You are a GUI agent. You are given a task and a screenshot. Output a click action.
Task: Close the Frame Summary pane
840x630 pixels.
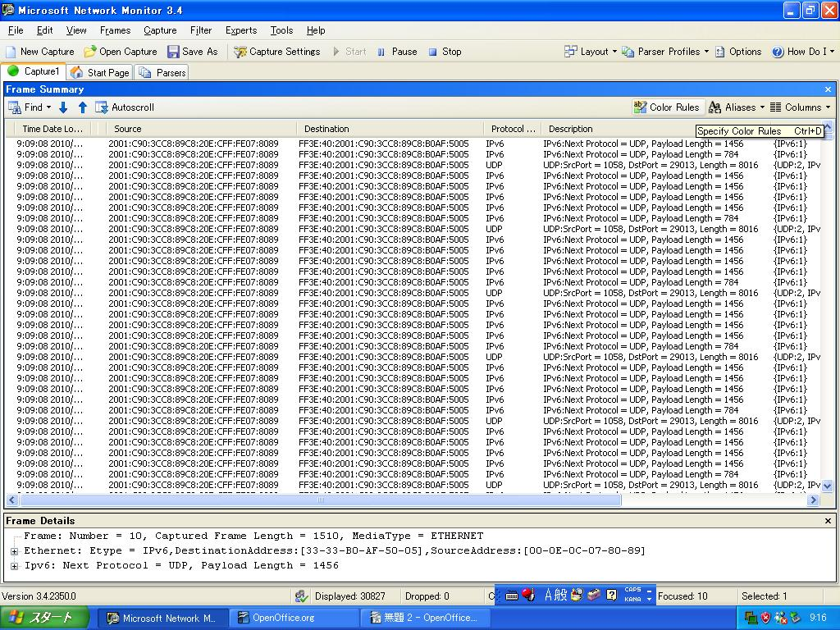(x=828, y=89)
